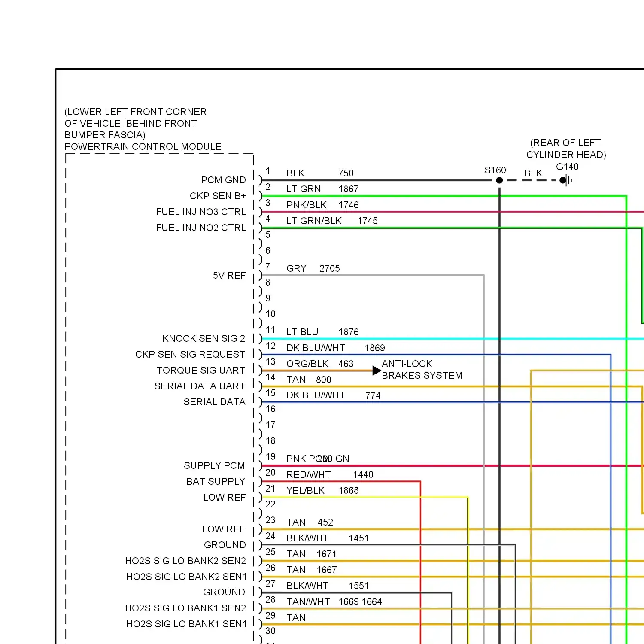
Task: Select wire label GRY 2705
Action: click(313, 268)
